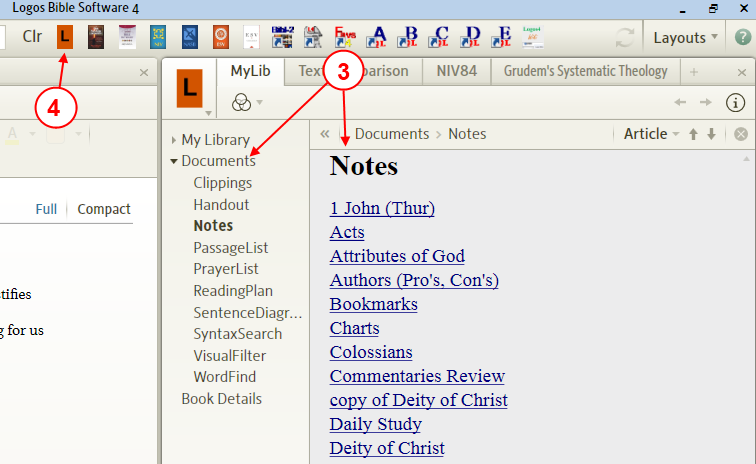Select Handout in Documents tree

tap(221, 205)
